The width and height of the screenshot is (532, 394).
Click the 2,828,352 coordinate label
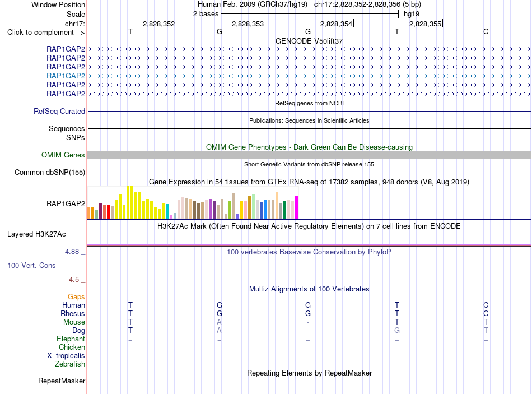159,24
